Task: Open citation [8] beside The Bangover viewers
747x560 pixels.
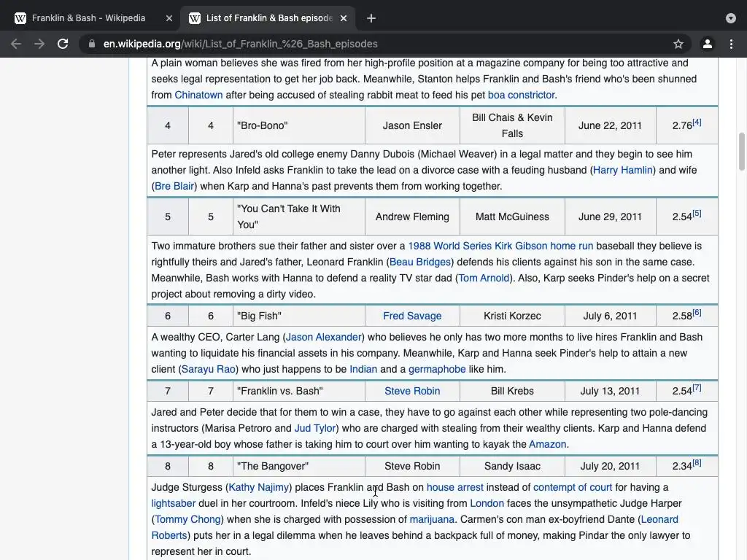Action: 697,463
